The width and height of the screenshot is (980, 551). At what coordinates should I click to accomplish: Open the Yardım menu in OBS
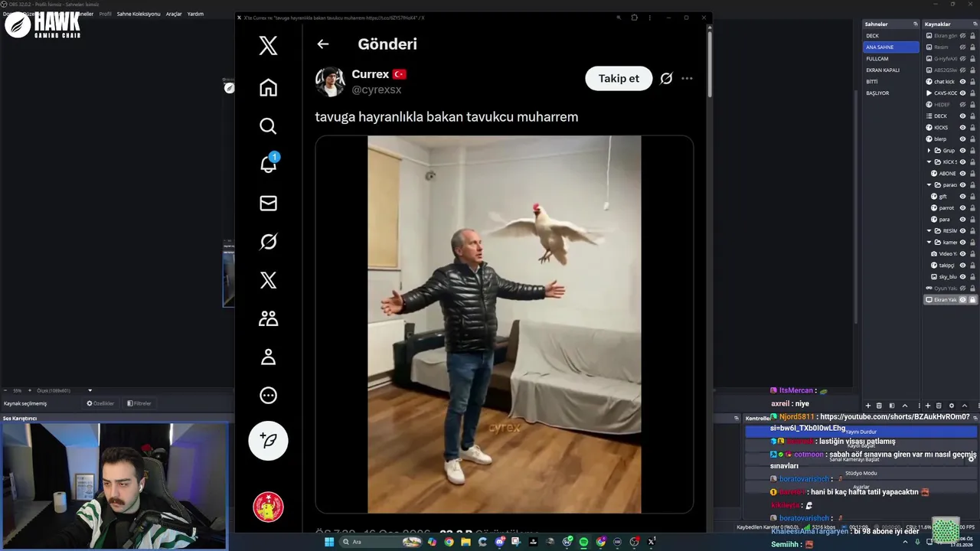click(x=195, y=14)
